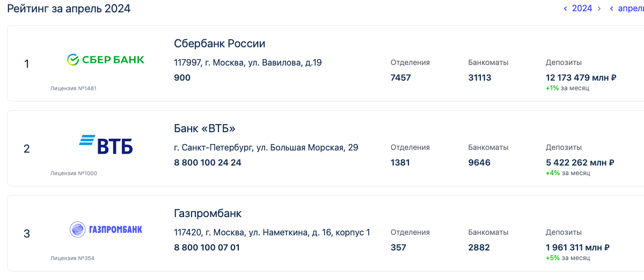Click the Sberbank green logo
This screenshot has height=280, width=644.
click(105, 60)
